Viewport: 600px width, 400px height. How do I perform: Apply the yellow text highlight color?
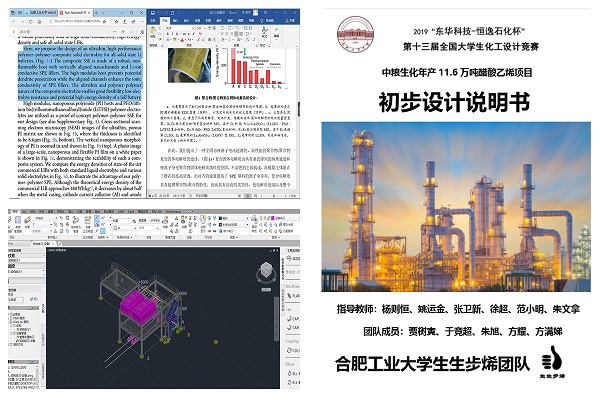[174, 40]
